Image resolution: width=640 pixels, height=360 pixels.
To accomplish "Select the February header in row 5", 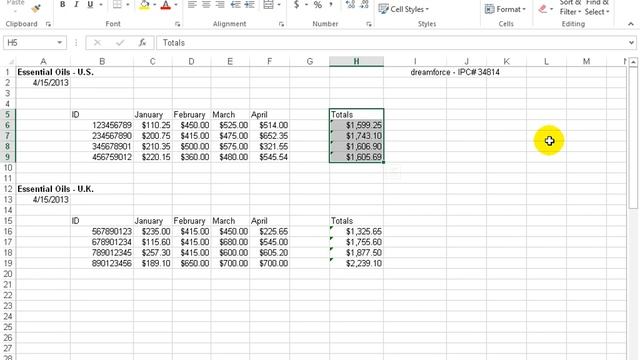I will (191, 115).
